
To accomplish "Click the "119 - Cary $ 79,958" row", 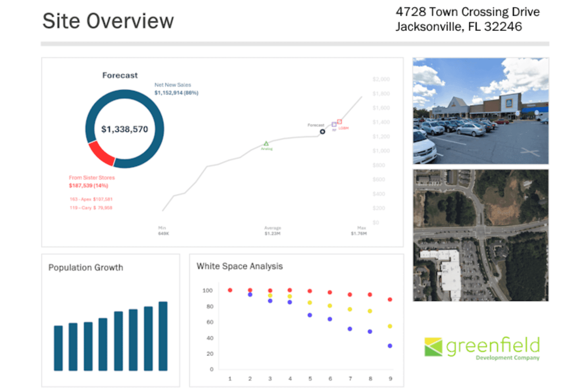I will 91,208.
